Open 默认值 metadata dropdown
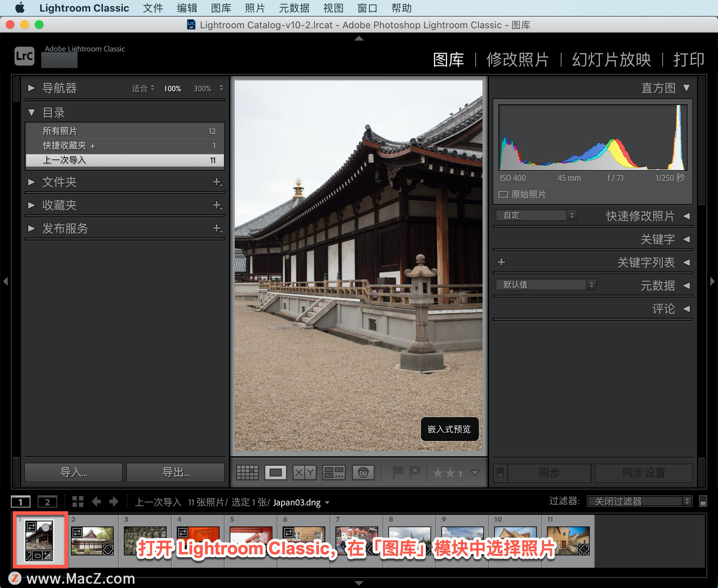 (546, 285)
